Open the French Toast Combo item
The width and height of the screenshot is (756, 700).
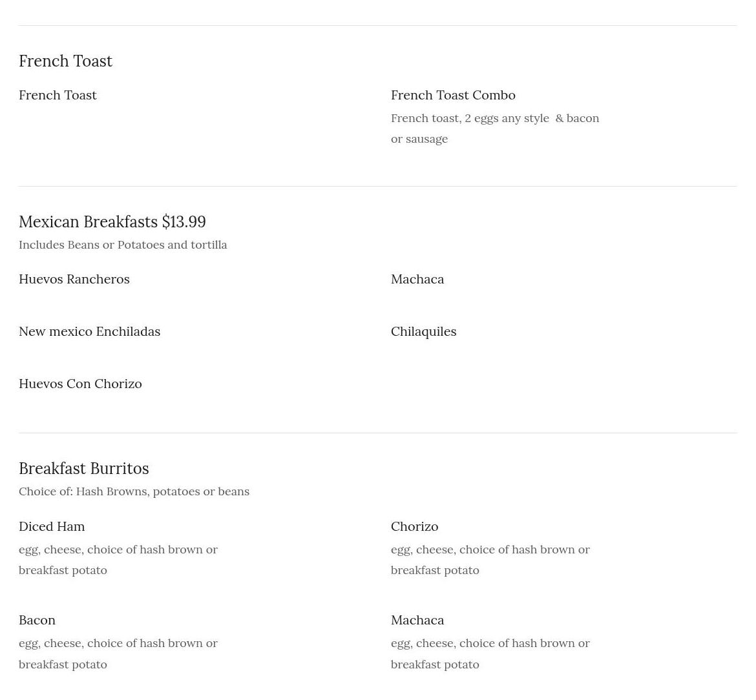tap(453, 96)
